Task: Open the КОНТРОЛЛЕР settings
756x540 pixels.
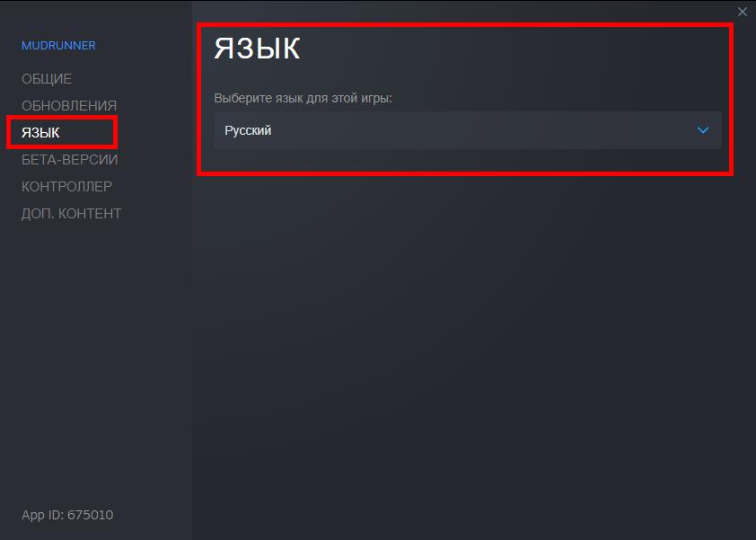Action: pyautogui.click(x=66, y=186)
